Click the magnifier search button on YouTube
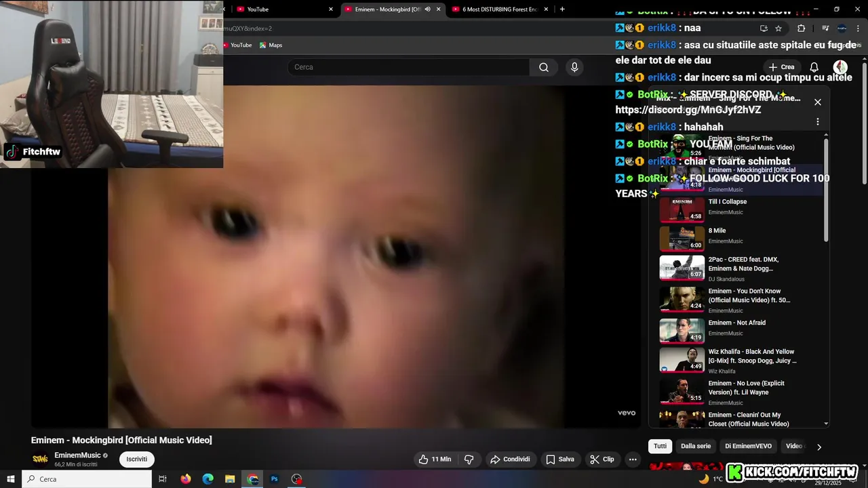This screenshot has height=488, width=868. [544, 67]
